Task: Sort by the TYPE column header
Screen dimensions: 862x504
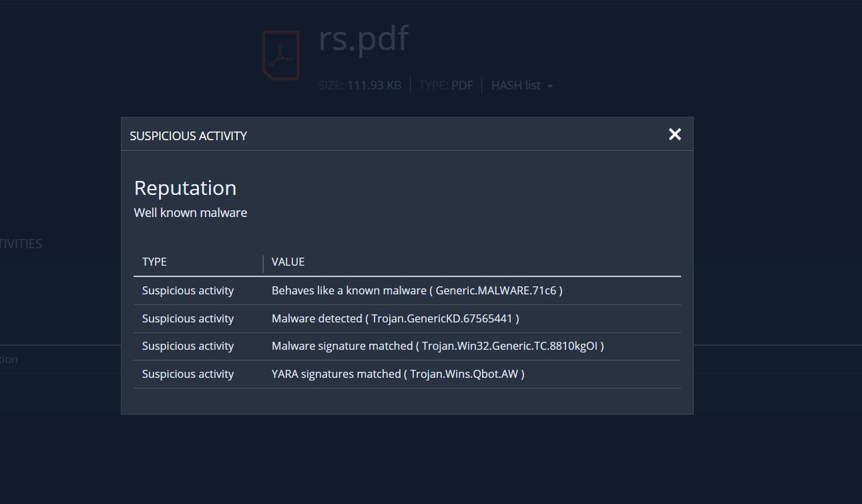Action: 154,262
